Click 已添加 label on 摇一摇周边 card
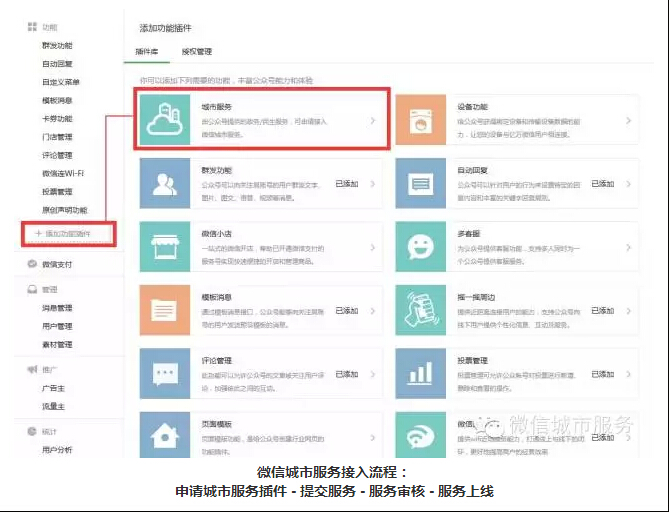669x512 pixels. click(603, 311)
